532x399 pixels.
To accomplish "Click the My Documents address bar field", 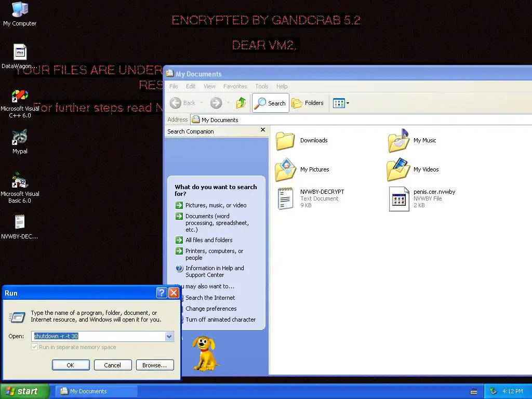I will click(x=361, y=119).
